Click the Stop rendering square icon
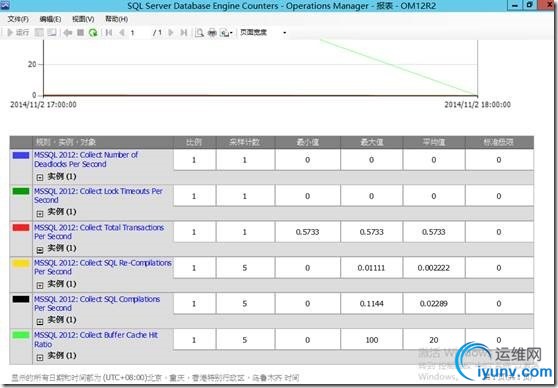The width and height of the screenshot is (558, 388). pos(80,33)
